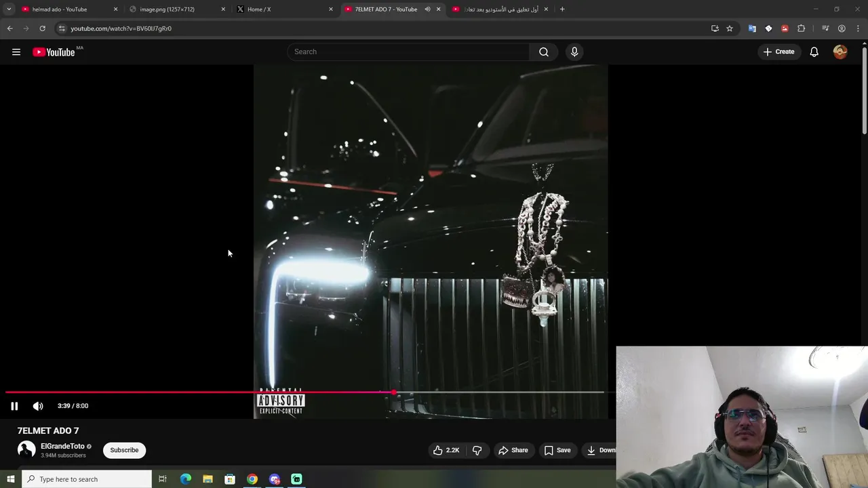This screenshot has height=488, width=868.
Task: Launch Microsoft Edge from taskbar
Action: point(186,479)
